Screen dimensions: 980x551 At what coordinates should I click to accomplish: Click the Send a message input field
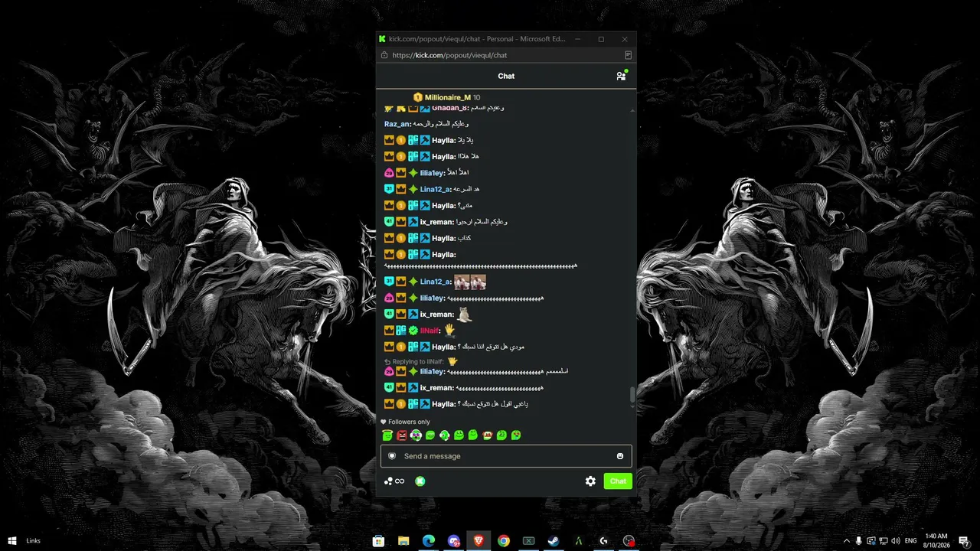pos(506,456)
